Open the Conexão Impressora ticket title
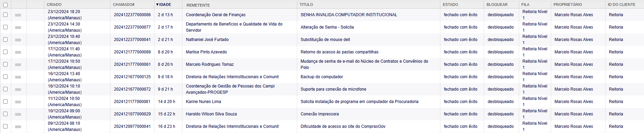644x133 pixels. click(320, 114)
